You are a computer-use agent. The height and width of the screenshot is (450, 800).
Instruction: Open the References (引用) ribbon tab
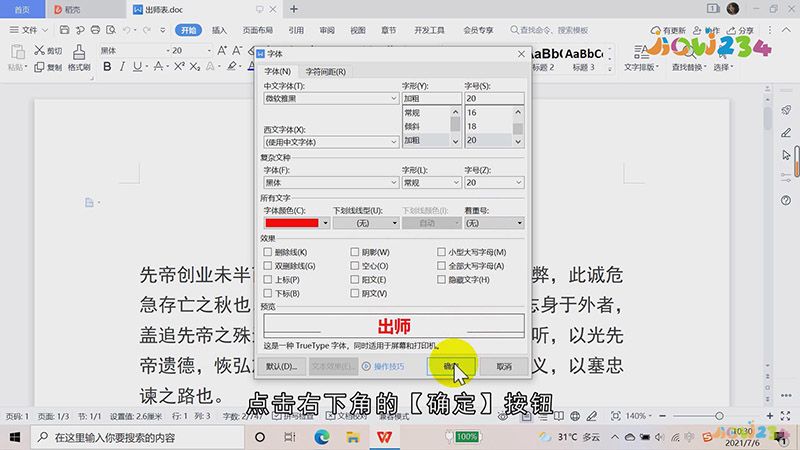click(296, 30)
